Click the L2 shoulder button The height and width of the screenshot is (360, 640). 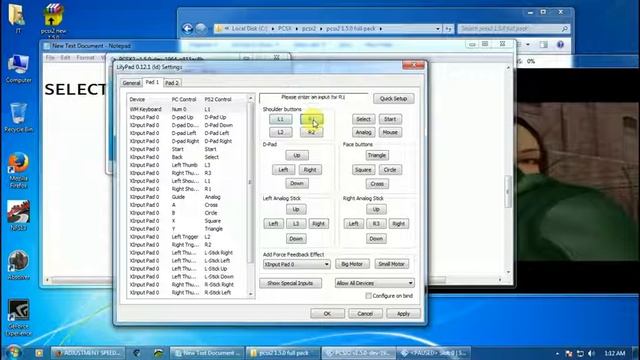281,132
